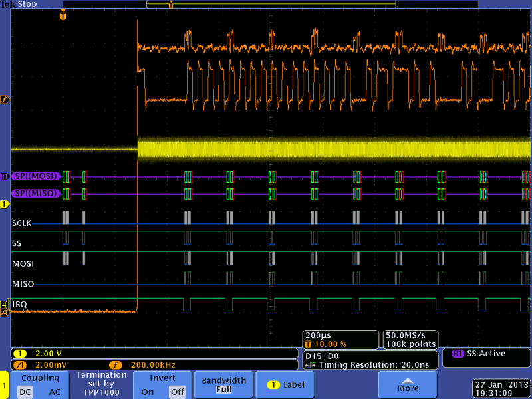Click orange trigger position marker T
The height and width of the screenshot is (399, 532).
(63, 15)
